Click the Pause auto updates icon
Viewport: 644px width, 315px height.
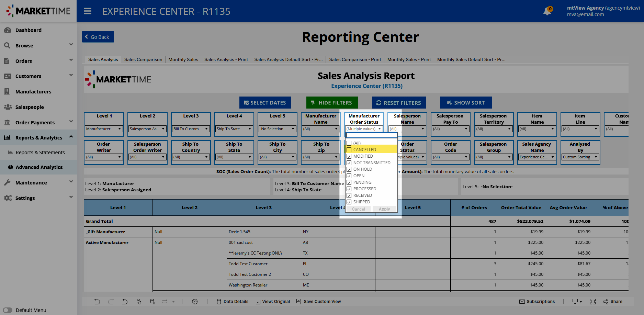click(x=152, y=302)
